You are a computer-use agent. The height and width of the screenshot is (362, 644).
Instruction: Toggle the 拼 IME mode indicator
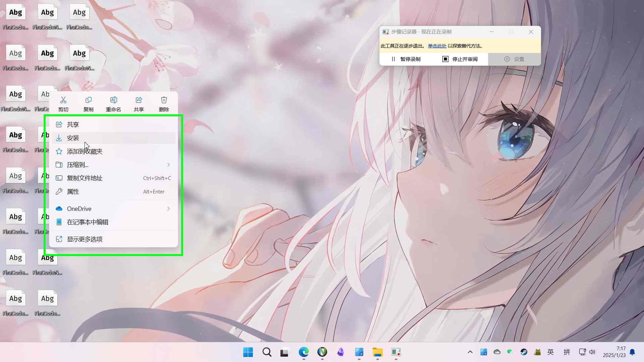[567, 352]
